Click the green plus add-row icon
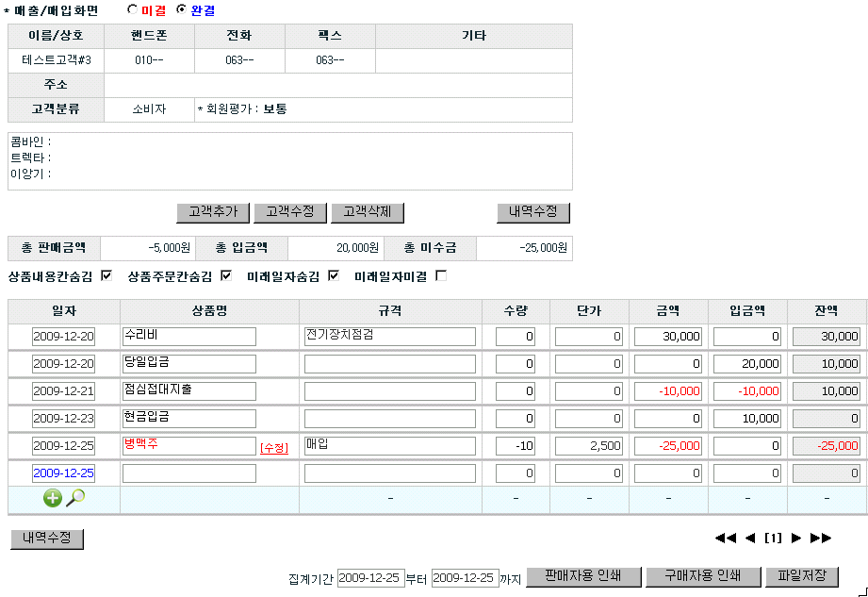This screenshot has height=597, width=868. [53, 498]
